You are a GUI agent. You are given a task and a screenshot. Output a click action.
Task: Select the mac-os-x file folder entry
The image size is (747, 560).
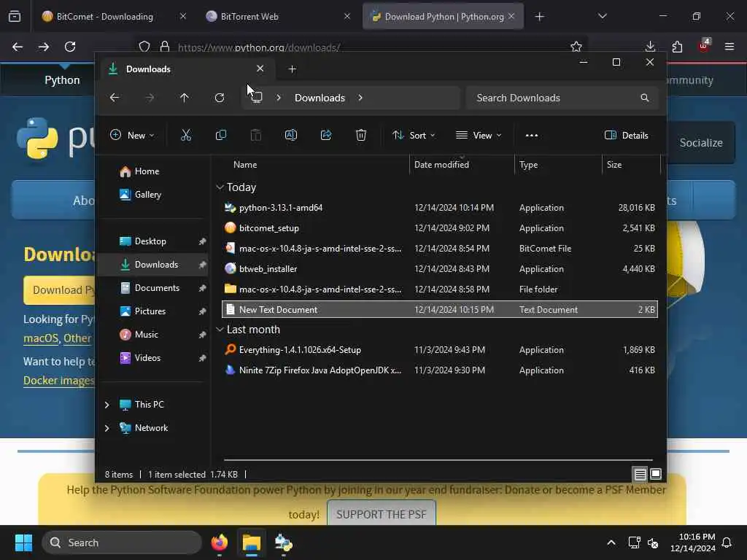(x=439, y=289)
